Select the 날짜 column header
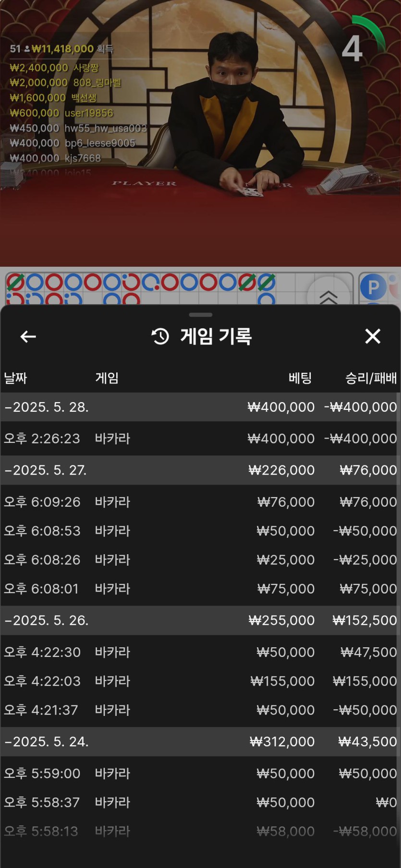Screen dimensions: 401x868 click(15, 378)
